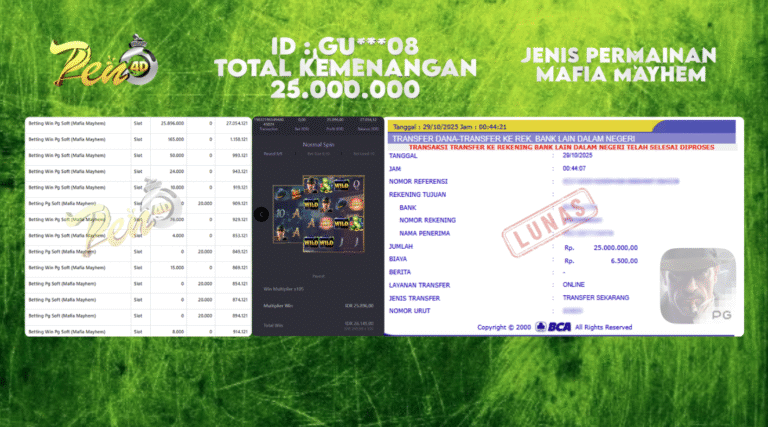The image size is (768, 427).
Task: Click the round back arrow in game panel
Action: pyautogui.click(x=261, y=214)
